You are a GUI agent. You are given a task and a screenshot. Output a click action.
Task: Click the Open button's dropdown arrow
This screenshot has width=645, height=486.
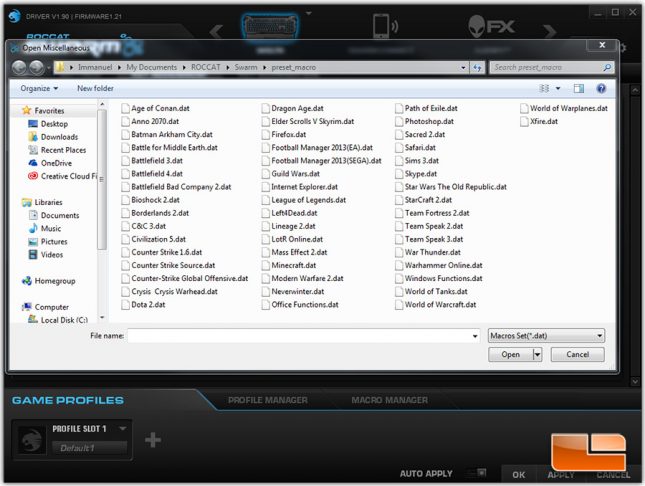(537, 354)
